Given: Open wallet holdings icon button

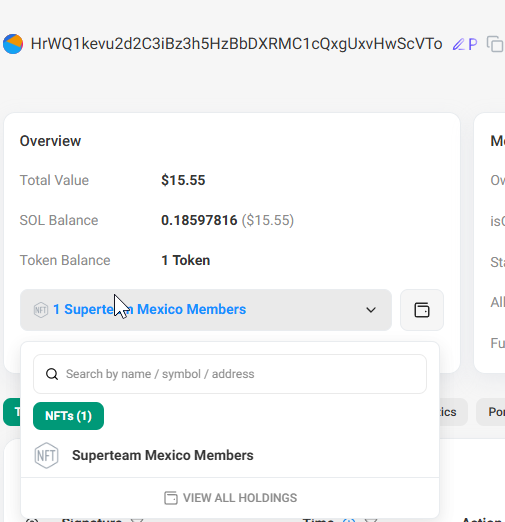Looking at the screenshot, I should click(422, 310).
